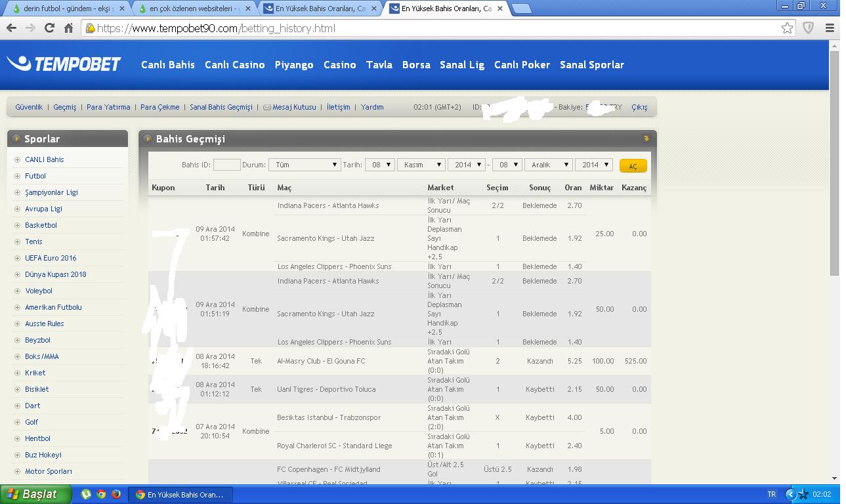Click the shield extension icon

(809, 28)
